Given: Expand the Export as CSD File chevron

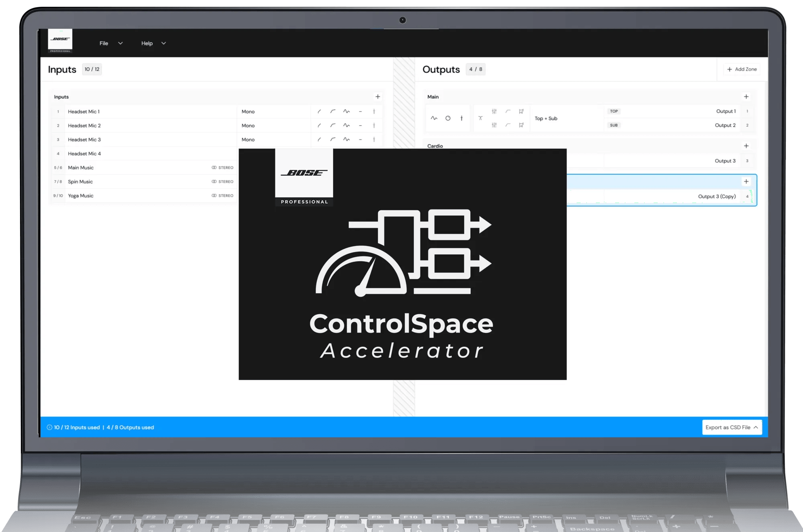Looking at the screenshot, I should 756,427.
